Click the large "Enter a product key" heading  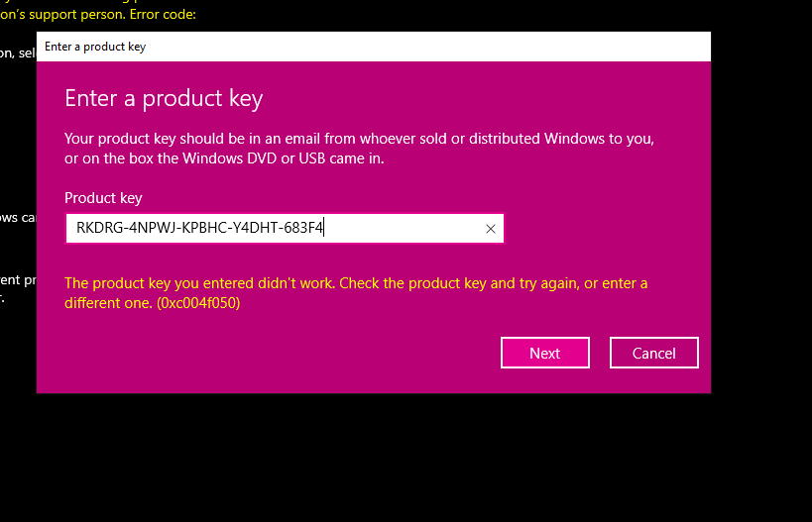click(x=164, y=99)
